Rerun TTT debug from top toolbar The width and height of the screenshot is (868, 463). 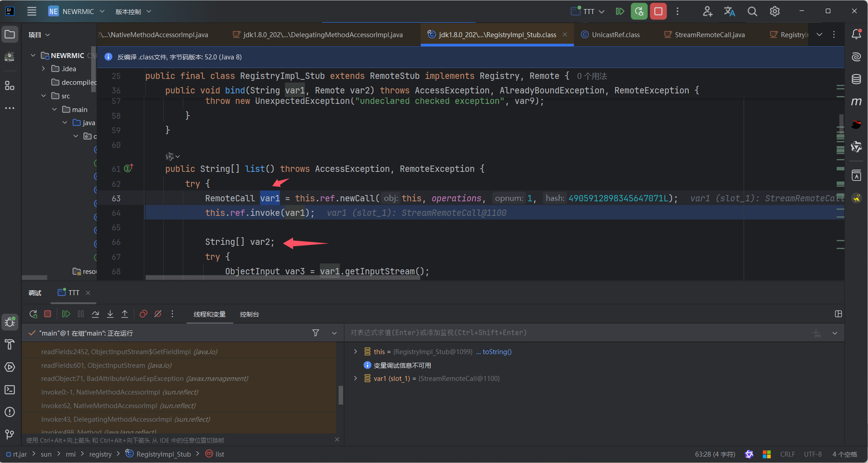tap(639, 11)
